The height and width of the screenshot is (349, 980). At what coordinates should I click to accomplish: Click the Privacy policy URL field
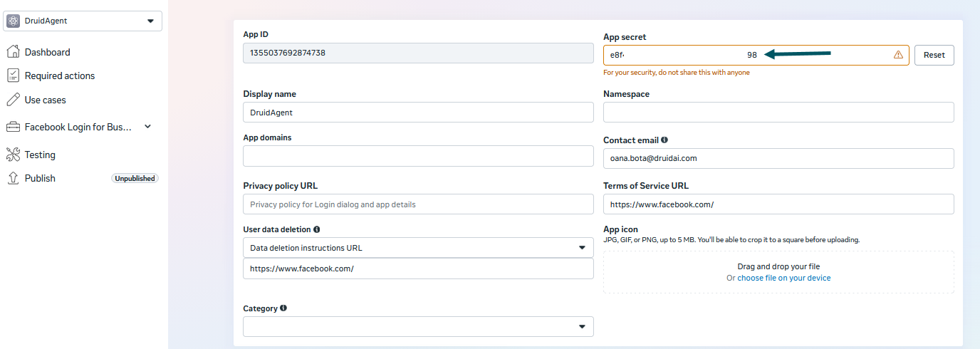[x=418, y=204]
